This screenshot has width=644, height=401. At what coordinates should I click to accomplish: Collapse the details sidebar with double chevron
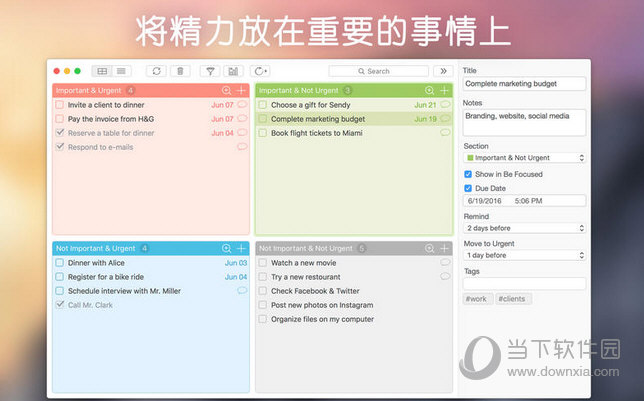pyautogui.click(x=443, y=71)
